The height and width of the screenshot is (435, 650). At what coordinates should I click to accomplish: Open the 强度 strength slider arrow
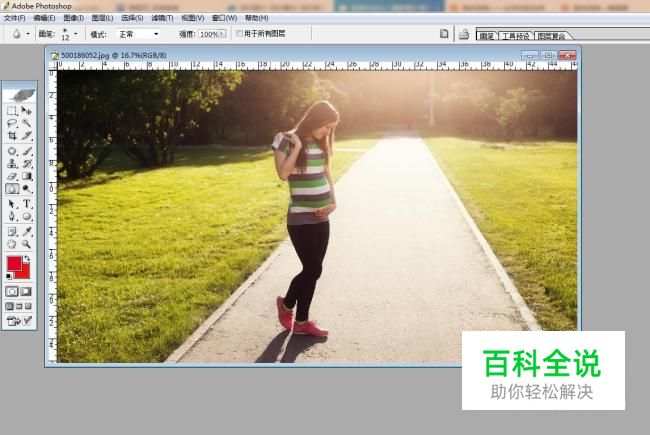coord(223,34)
